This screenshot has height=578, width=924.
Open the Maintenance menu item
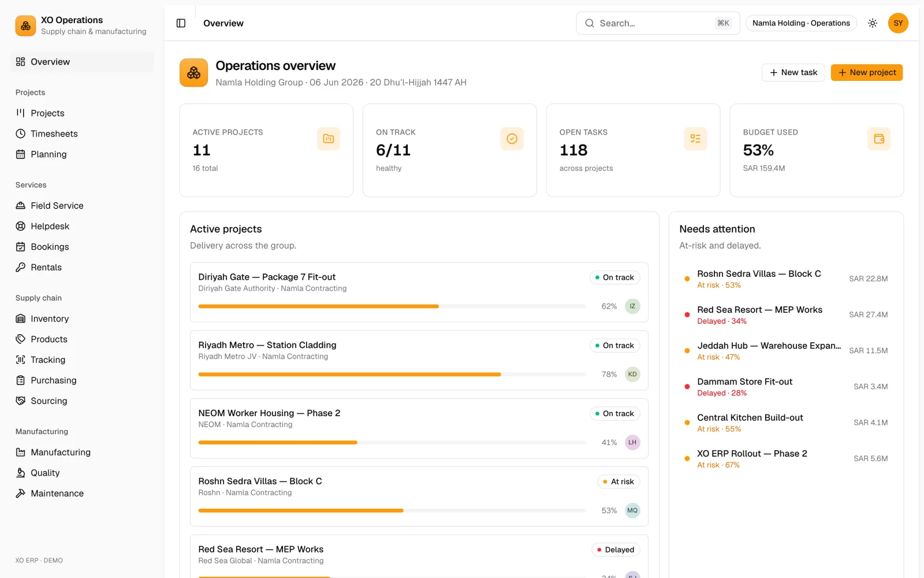pyautogui.click(x=82, y=493)
